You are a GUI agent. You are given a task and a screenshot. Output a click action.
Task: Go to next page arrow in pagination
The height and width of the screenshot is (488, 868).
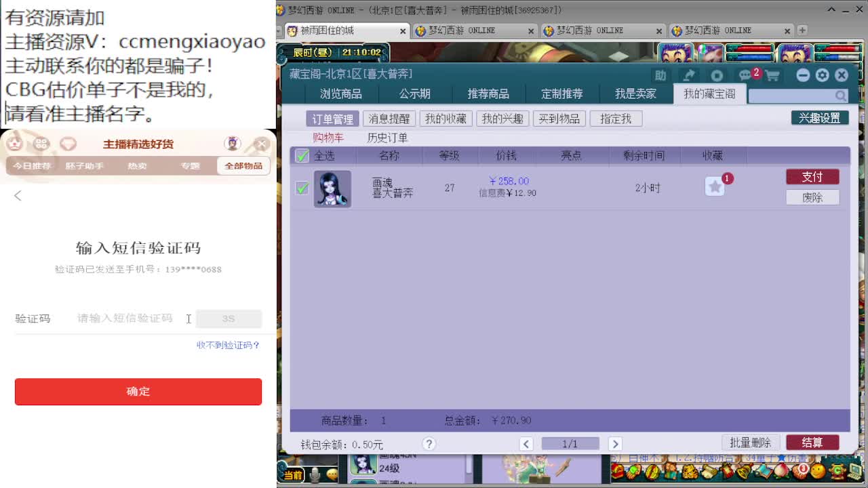[615, 444]
